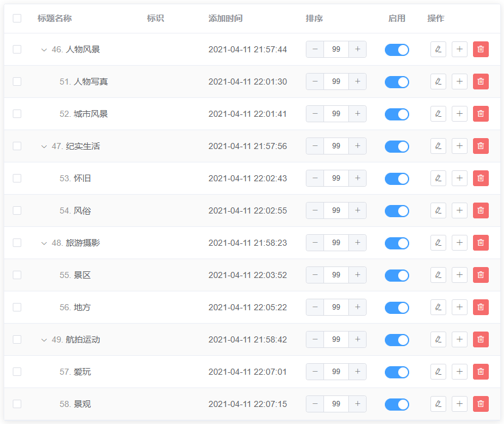Click the timestamp 2021-04-11 21:58:42

[247, 339]
